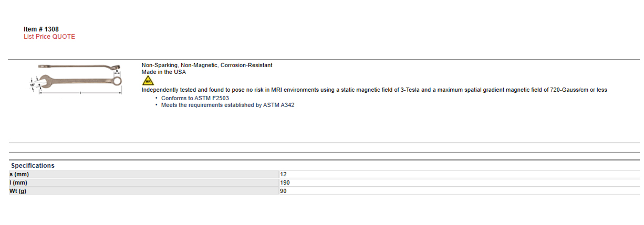
Task: Click the 90 weight value cell
Action: (x=460, y=191)
